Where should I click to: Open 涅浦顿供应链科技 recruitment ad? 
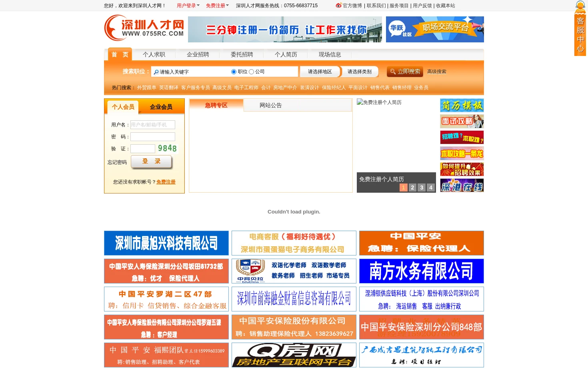pos(422,299)
